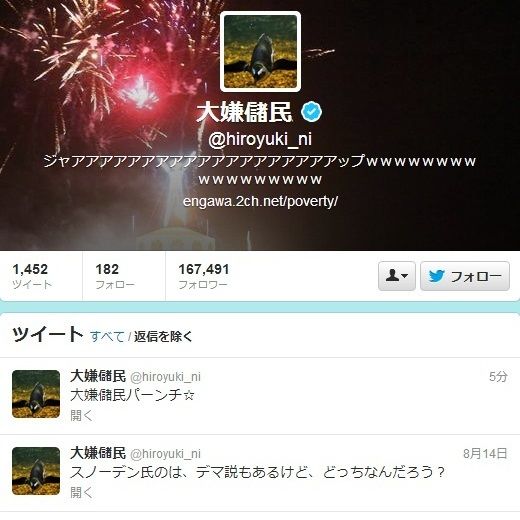The height and width of the screenshot is (520, 520).
Task: Click the blue verified badge beside the profile name
Action: [311, 112]
